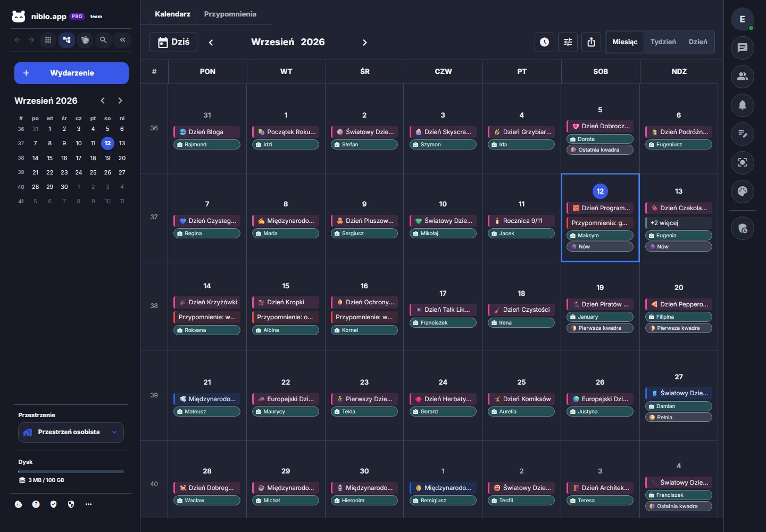The width and height of the screenshot is (766, 532).
Task: Switch to the Przypomnienia tab
Action: point(230,14)
